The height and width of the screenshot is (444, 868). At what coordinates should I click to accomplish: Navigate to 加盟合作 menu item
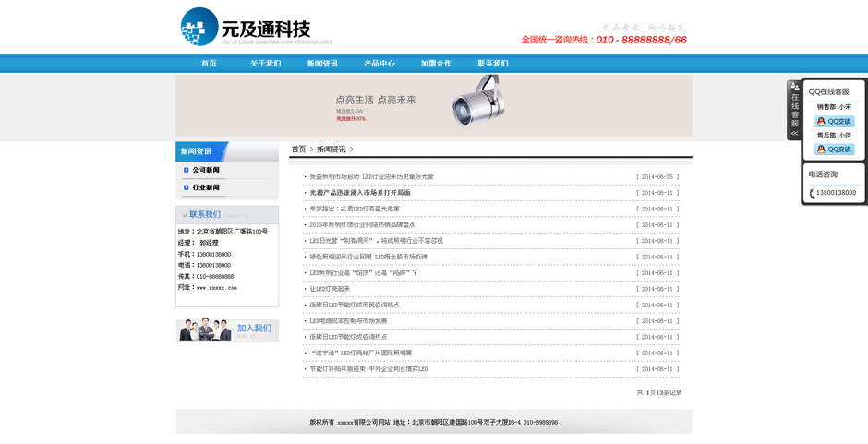coord(436,64)
